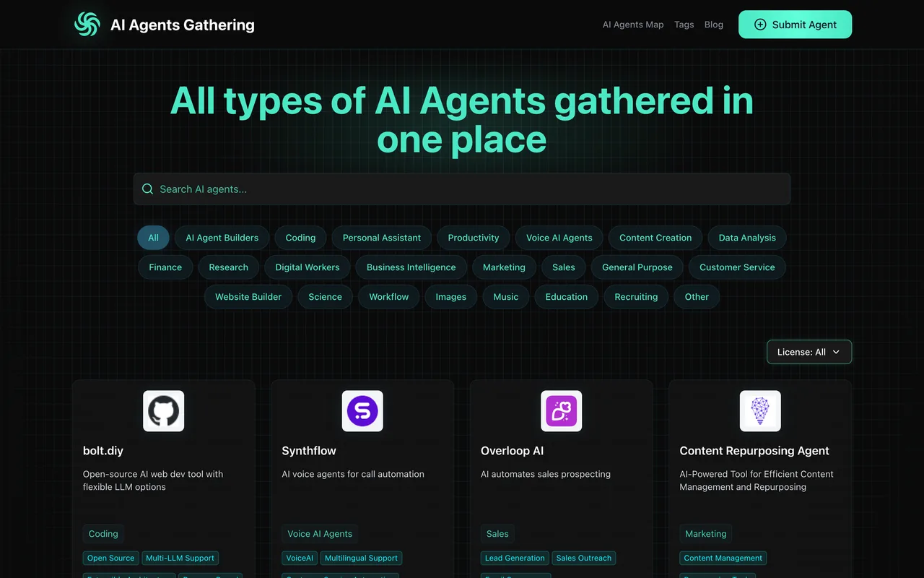Filter by Finance category

(x=165, y=267)
